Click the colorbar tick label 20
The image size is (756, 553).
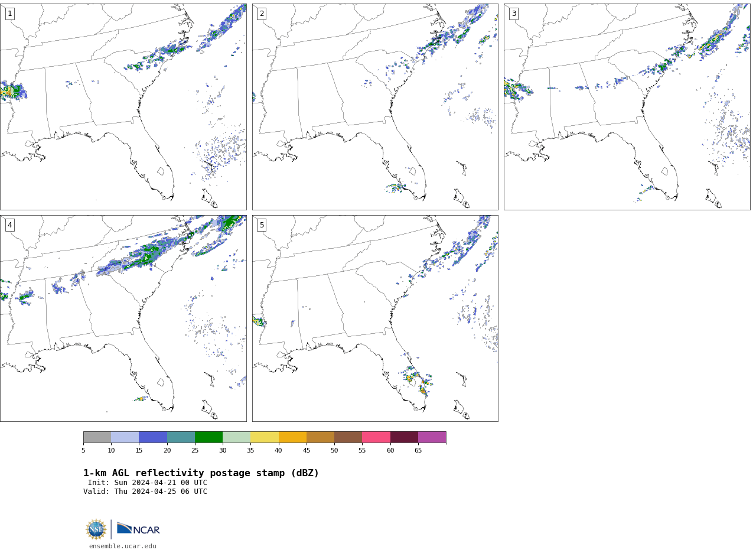coord(167,451)
